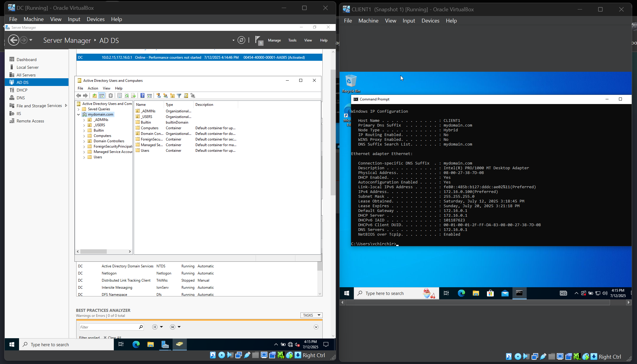
Task: Set filter options funnel icon
Action: click(x=179, y=95)
